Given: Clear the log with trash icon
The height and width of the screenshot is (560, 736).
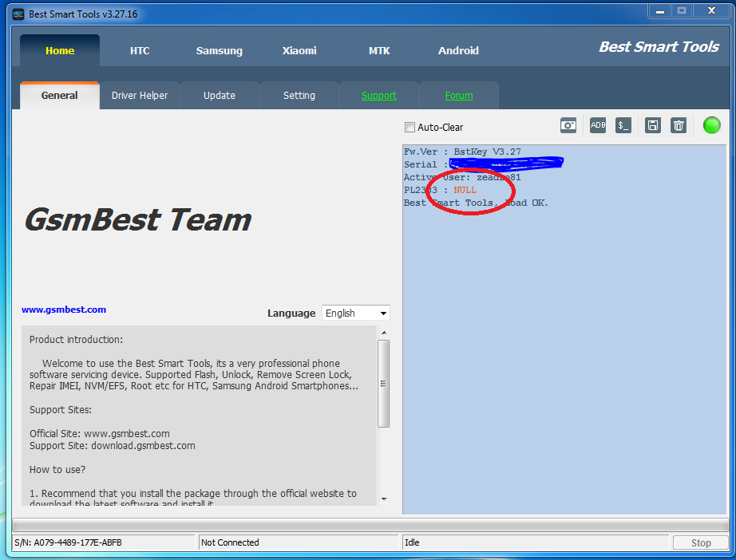Looking at the screenshot, I should coord(679,125).
